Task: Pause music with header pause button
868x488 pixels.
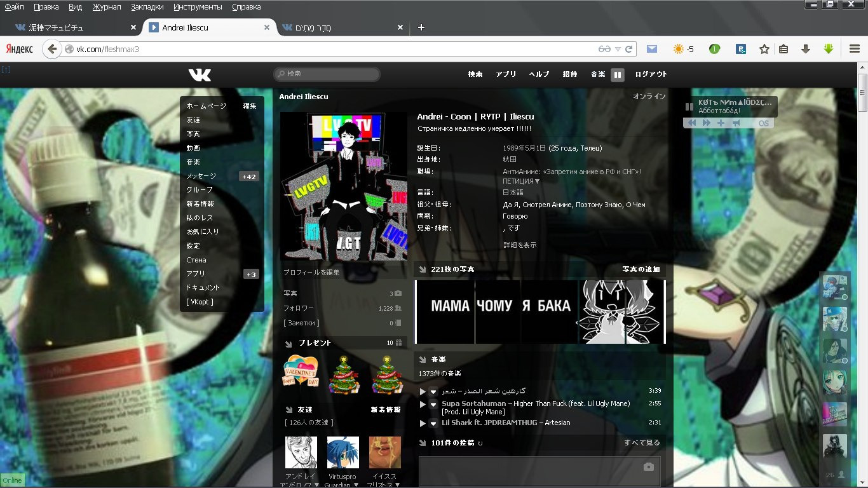Action: [617, 75]
